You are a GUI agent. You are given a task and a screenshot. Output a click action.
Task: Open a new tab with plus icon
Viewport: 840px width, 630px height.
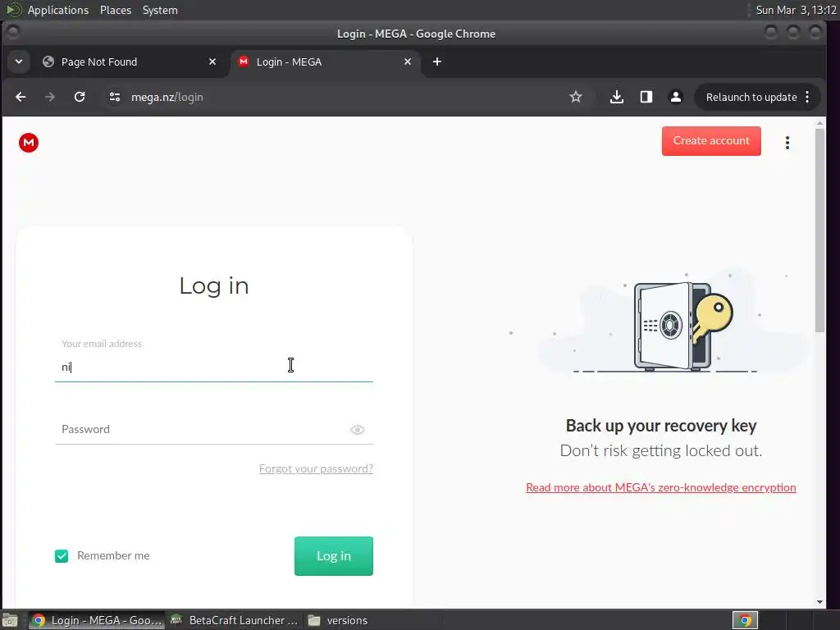point(437,62)
